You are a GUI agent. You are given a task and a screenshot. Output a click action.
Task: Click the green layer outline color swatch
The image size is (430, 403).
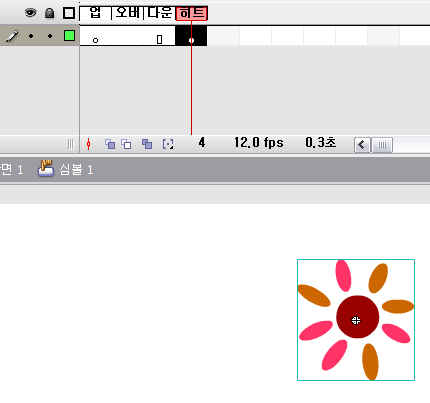(x=69, y=36)
